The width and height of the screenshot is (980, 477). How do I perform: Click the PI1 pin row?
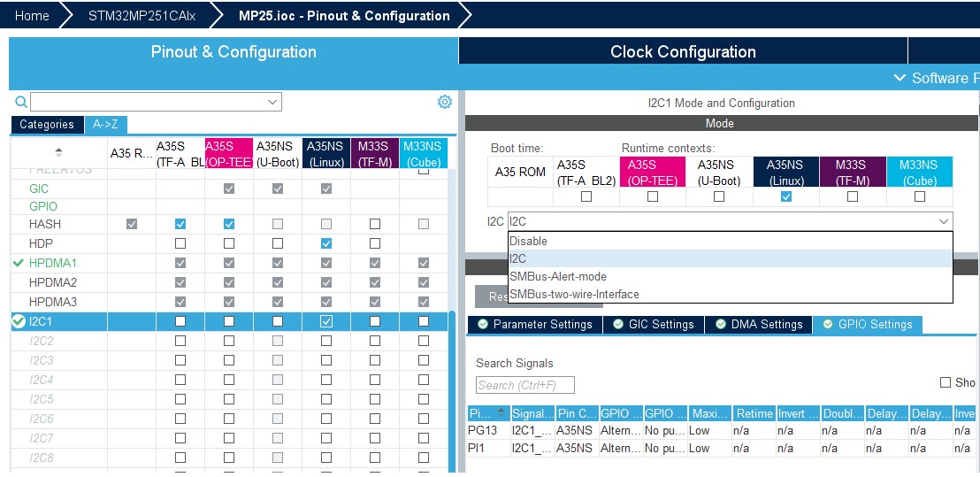(x=724, y=448)
